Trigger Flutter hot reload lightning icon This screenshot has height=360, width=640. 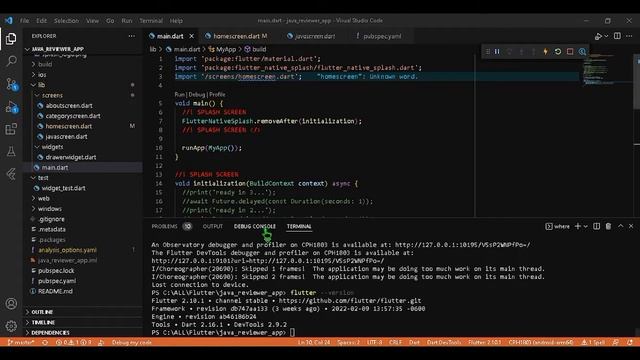545,51
